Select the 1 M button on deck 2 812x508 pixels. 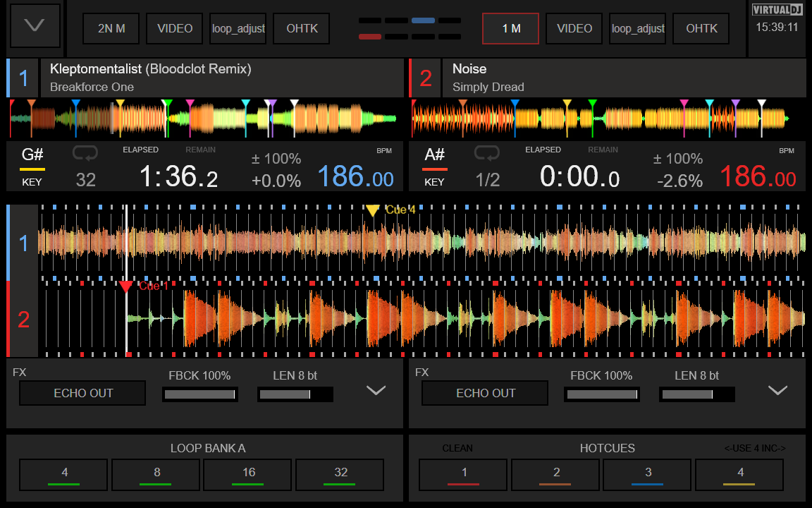click(510, 28)
